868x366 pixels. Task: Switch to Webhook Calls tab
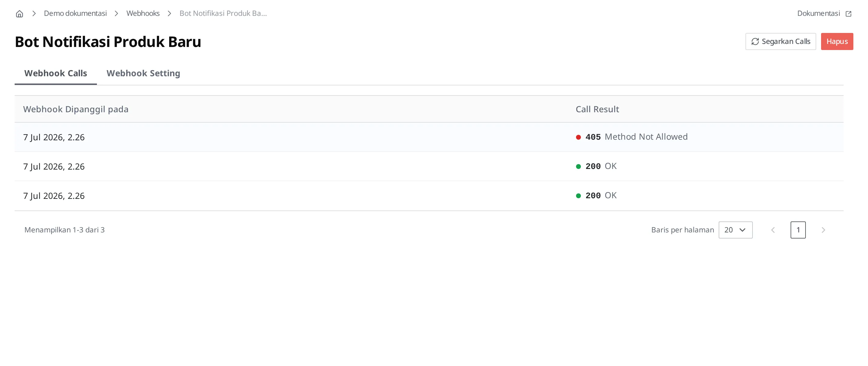[55, 73]
